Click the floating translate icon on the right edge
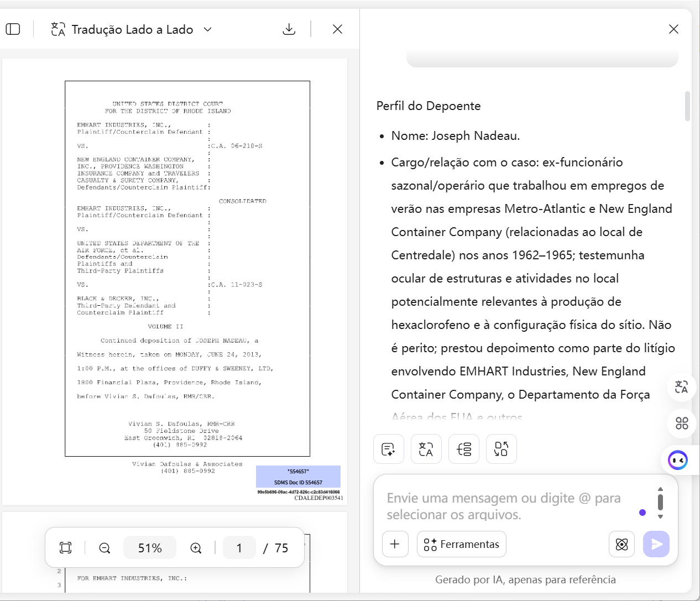 681,387
